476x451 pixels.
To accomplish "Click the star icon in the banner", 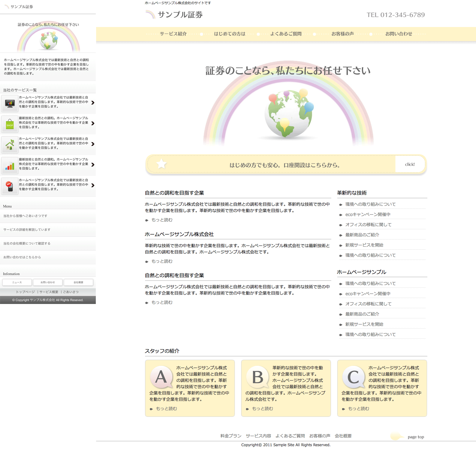I will (162, 164).
